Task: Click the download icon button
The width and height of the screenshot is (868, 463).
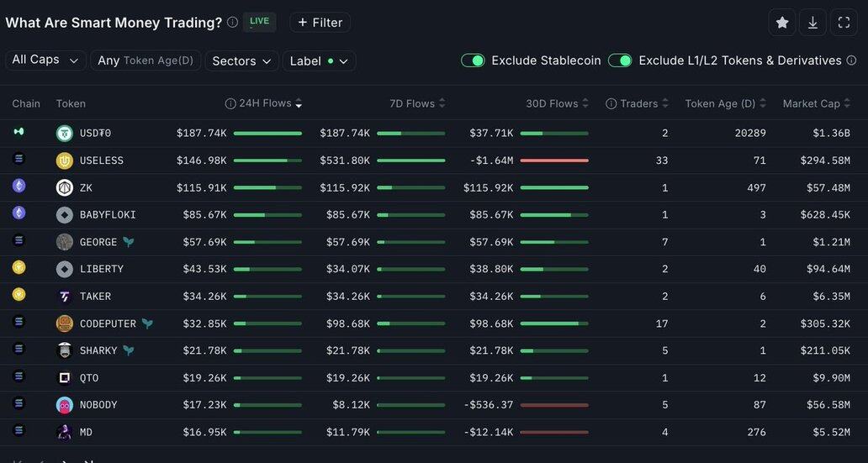Action: coord(812,23)
